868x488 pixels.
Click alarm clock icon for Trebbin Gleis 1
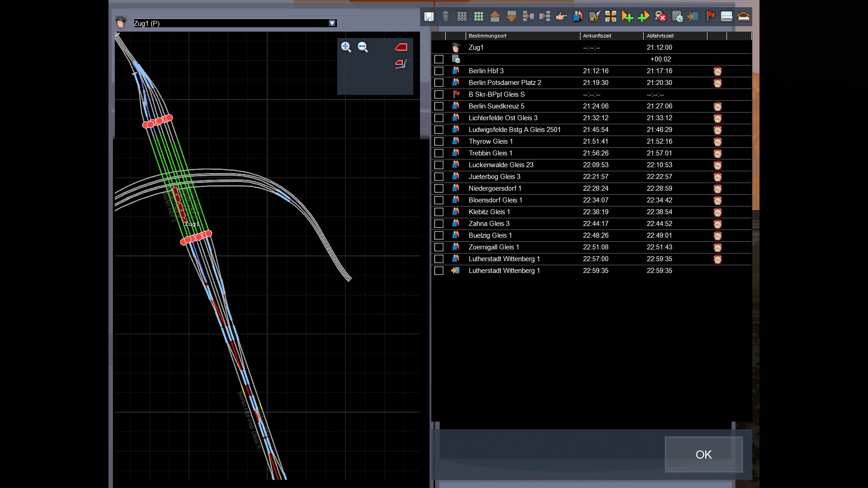point(717,153)
